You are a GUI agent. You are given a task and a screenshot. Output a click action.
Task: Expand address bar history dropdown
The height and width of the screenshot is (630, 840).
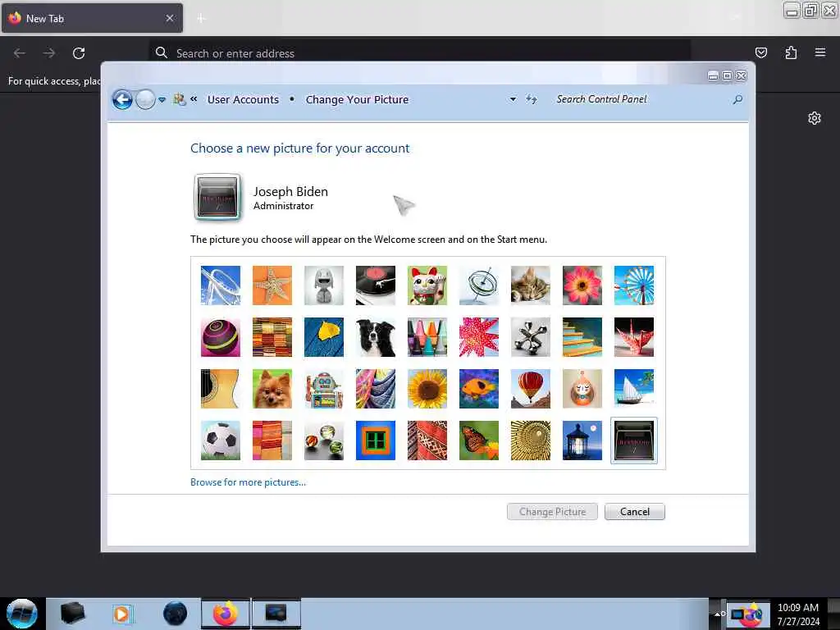[x=513, y=99]
